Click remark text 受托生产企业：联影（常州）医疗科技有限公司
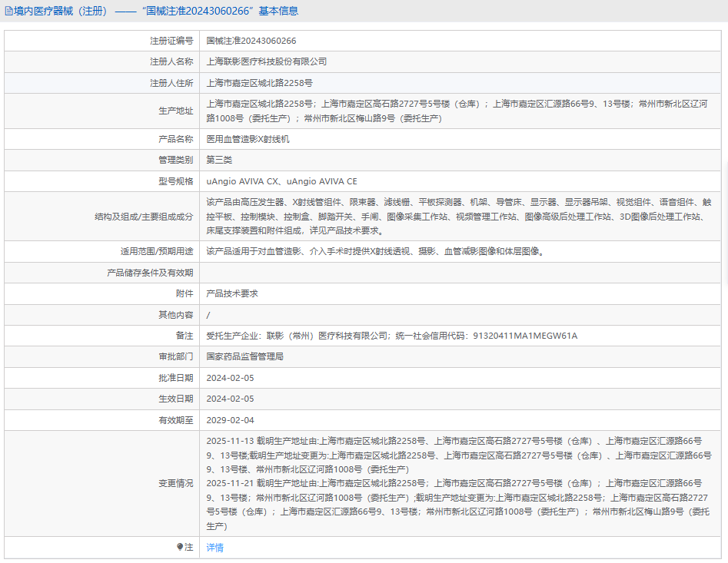The height and width of the screenshot is (563, 728). point(392,336)
